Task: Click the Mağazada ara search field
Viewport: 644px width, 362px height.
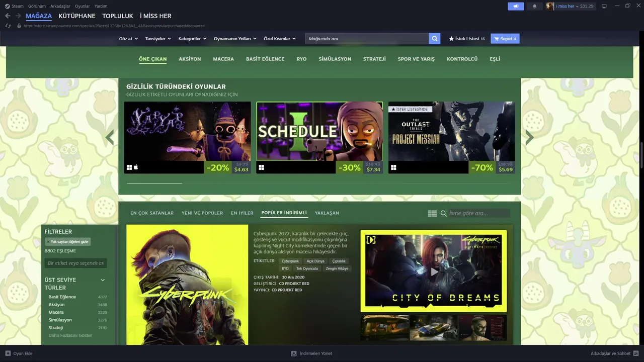Action: (x=367, y=39)
